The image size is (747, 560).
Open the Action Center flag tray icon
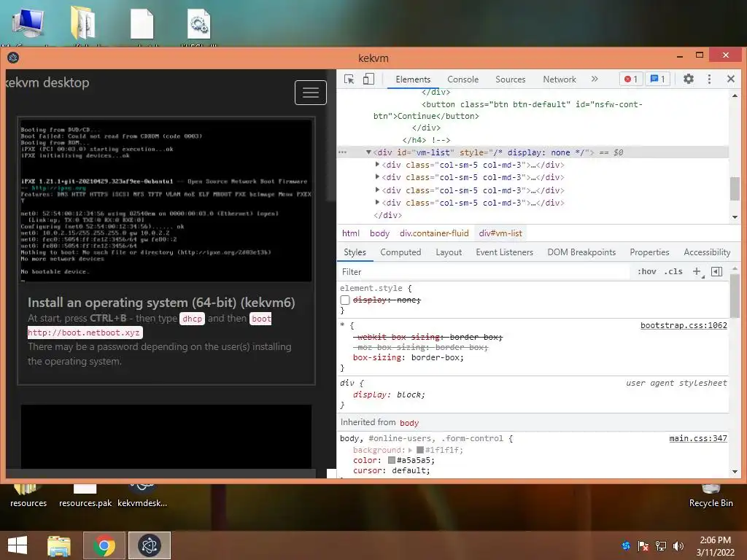pos(643,546)
